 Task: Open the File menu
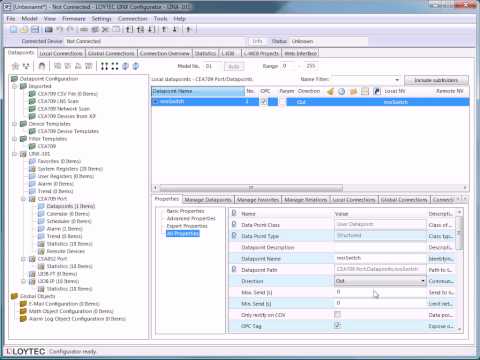coord(11,19)
